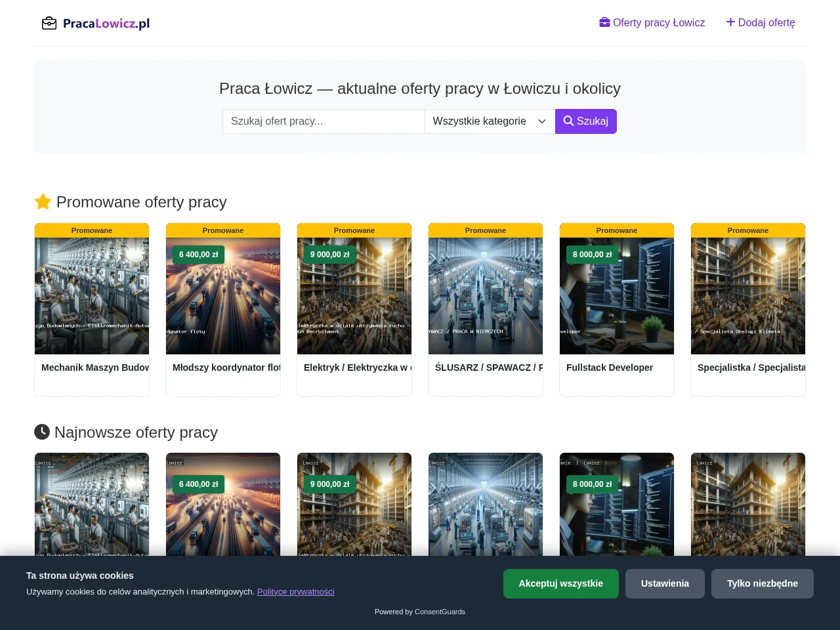Viewport: 840px width, 630px height.
Task: Open cookie Ustawienia settings
Action: pyautogui.click(x=665, y=583)
